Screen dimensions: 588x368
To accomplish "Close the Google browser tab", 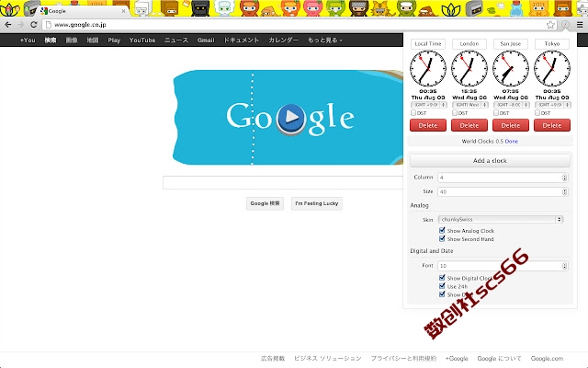I will 123,11.
